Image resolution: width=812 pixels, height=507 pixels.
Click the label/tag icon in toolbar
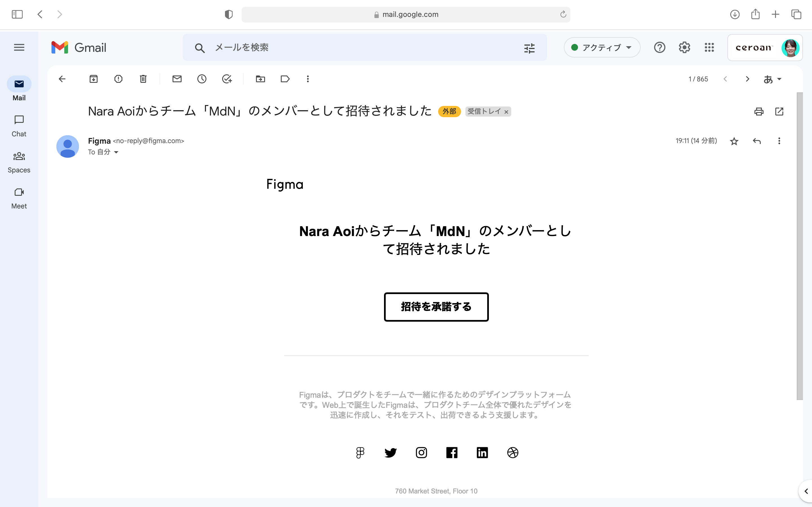pyautogui.click(x=285, y=79)
